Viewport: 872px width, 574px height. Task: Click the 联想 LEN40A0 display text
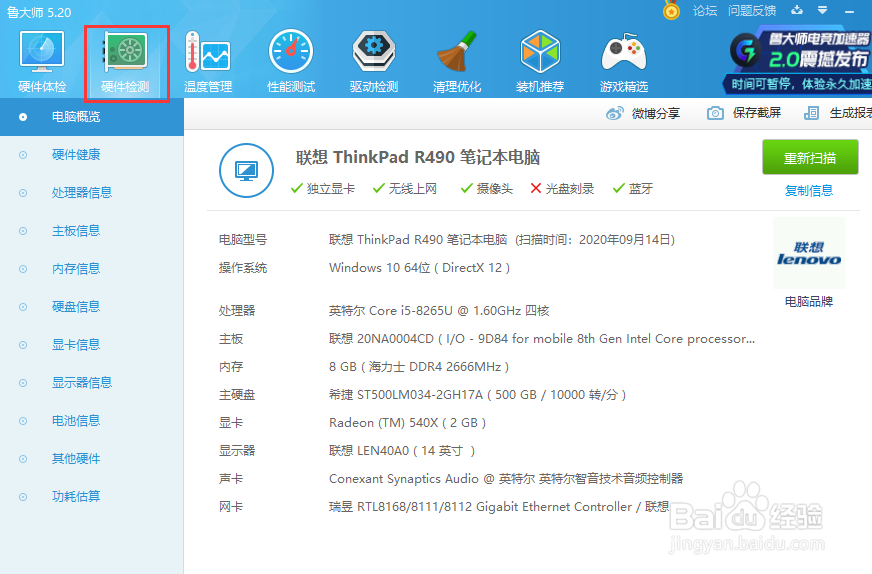402,451
